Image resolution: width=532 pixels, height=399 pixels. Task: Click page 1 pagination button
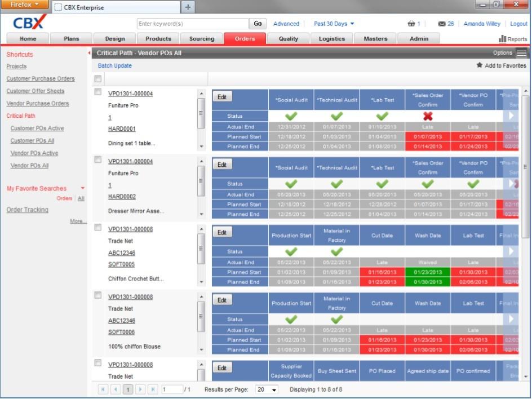coord(128,389)
